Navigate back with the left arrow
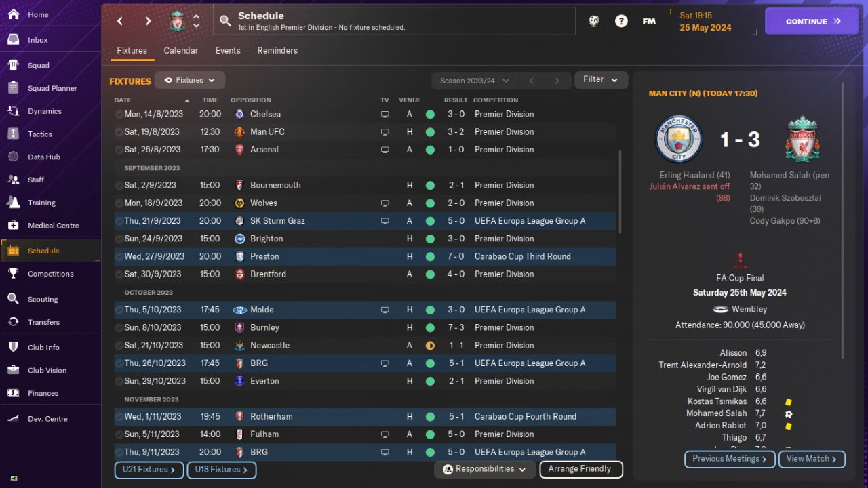The height and width of the screenshot is (488, 868). click(120, 21)
